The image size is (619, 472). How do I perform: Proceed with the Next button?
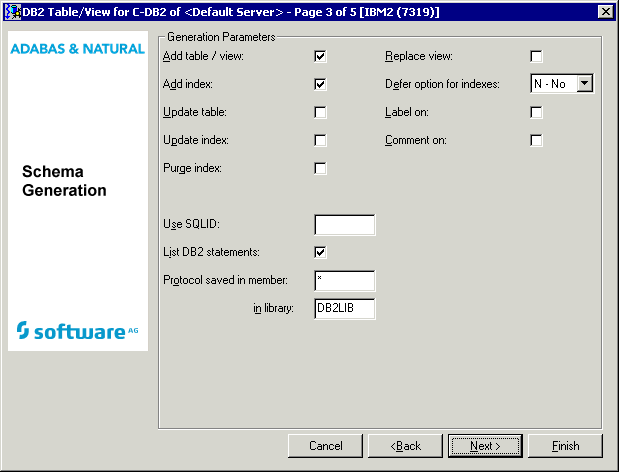(x=485, y=445)
